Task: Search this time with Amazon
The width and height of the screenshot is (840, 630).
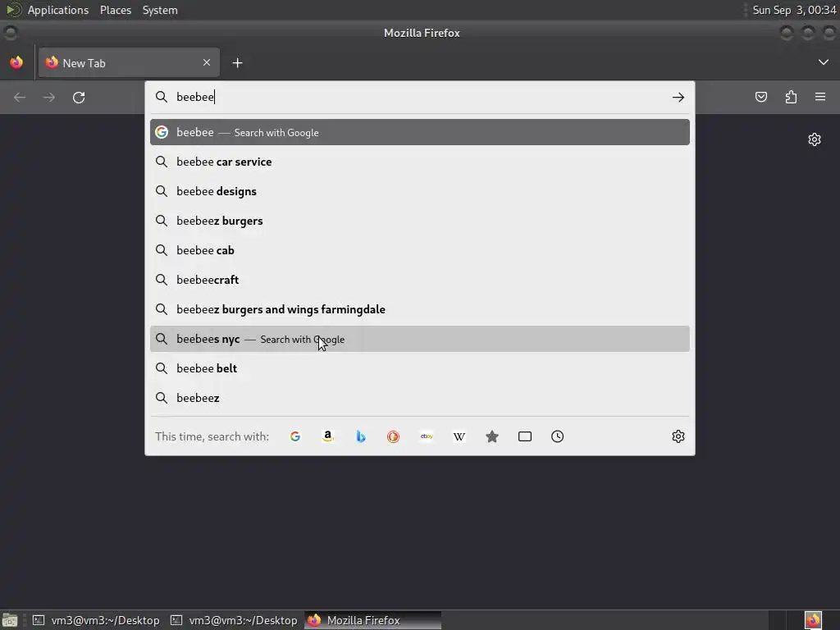Action: click(328, 436)
